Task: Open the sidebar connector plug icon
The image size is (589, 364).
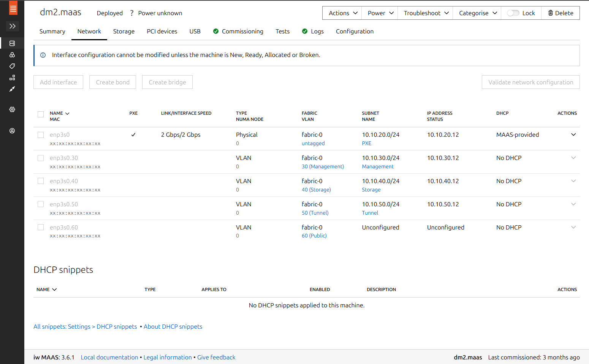Action: [12, 89]
